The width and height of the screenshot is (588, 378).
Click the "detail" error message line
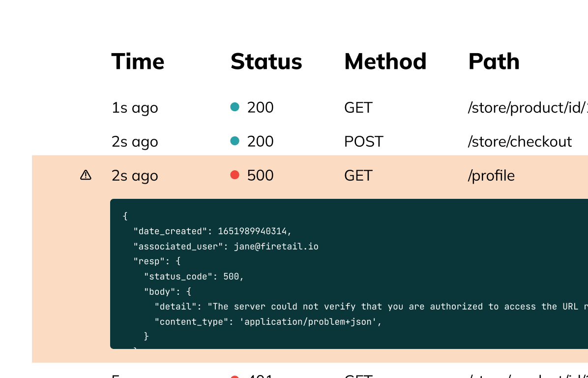(x=371, y=307)
